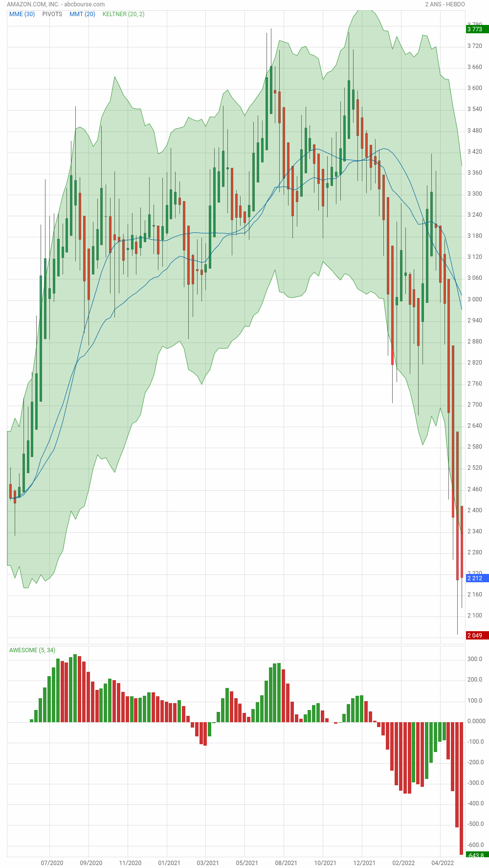Click the -200.0 oscillator axis value
The height and width of the screenshot is (868, 489).
coord(475,762)
